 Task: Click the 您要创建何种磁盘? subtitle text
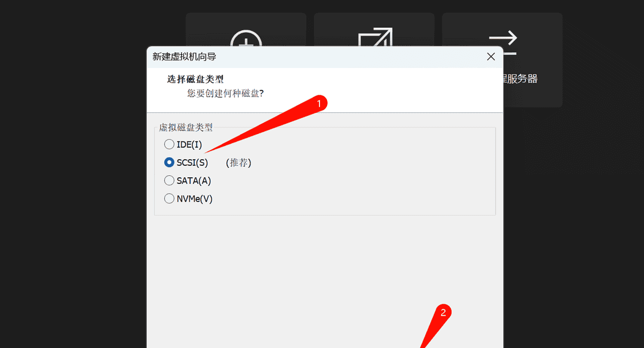tap(225, 93)
